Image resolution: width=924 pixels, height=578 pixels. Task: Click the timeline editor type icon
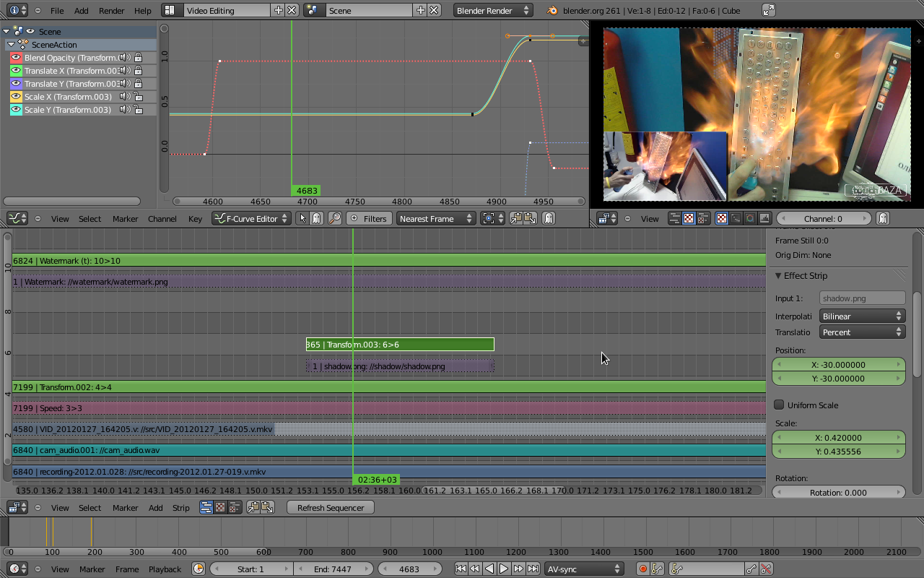pos(17,569)
